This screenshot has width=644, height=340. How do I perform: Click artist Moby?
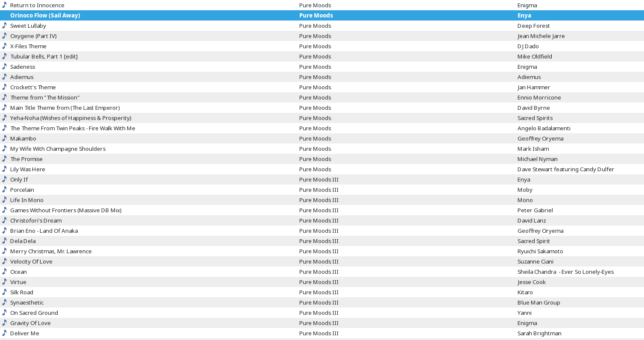[x=525, y=190]
